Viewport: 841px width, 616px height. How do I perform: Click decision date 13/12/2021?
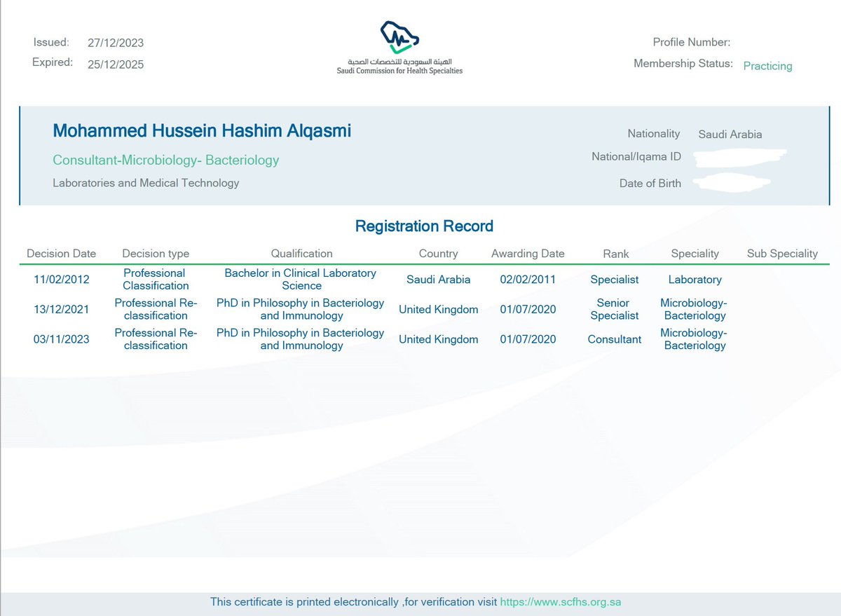point(62,309)
